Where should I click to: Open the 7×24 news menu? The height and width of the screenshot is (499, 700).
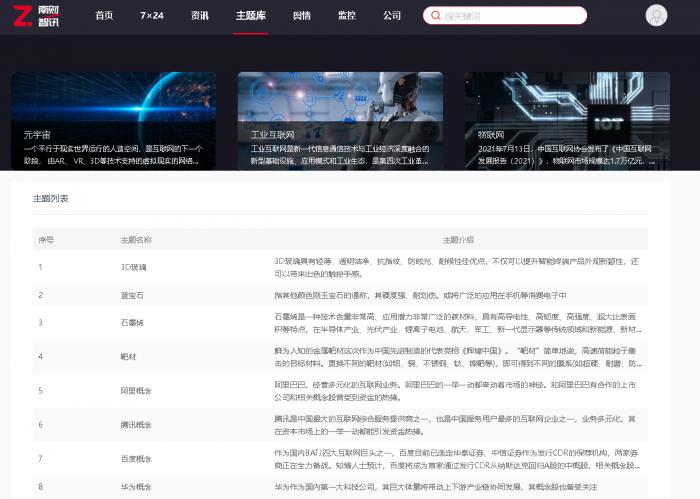(152, 16)
